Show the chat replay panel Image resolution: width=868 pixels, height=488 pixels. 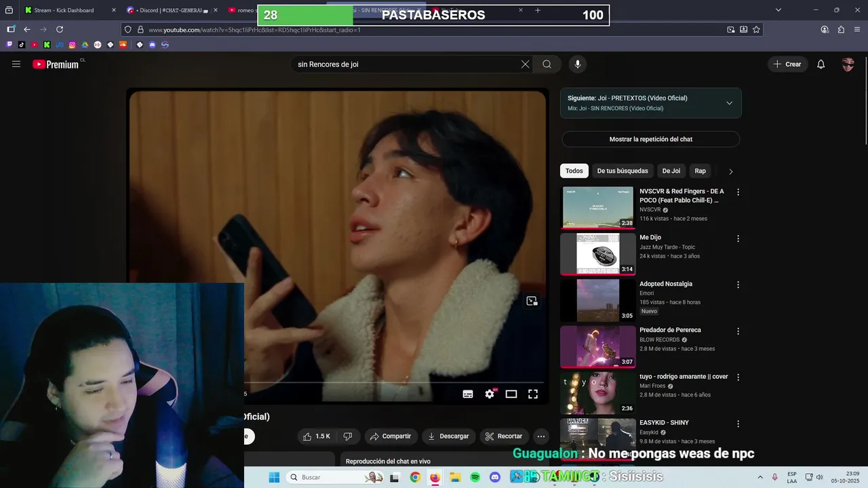coord(650,139)
